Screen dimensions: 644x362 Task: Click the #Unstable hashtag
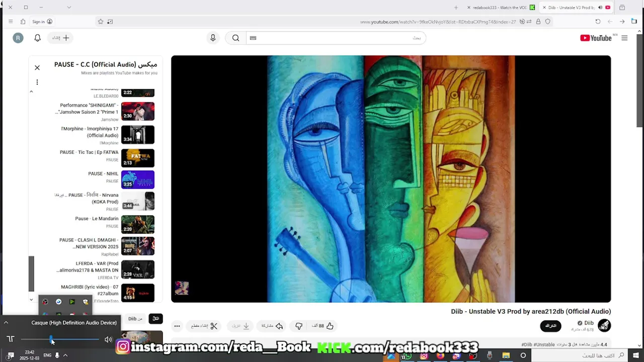click(544, 344)
